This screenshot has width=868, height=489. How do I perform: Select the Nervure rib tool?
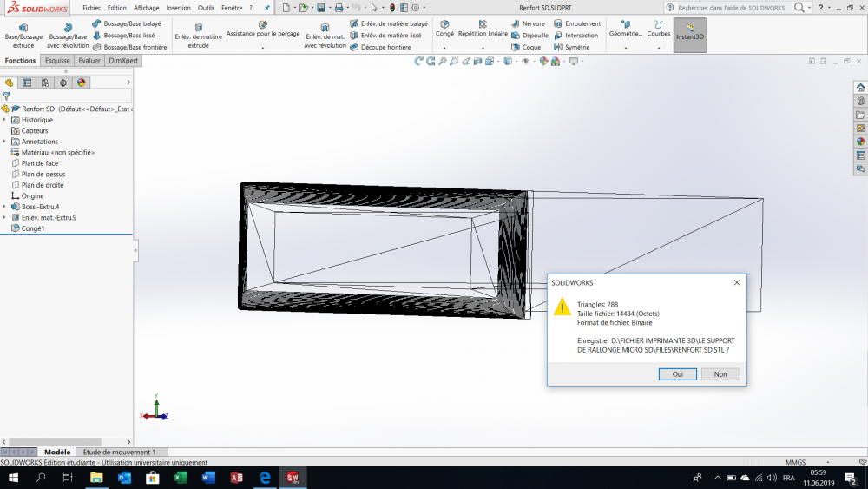point(528,23)
